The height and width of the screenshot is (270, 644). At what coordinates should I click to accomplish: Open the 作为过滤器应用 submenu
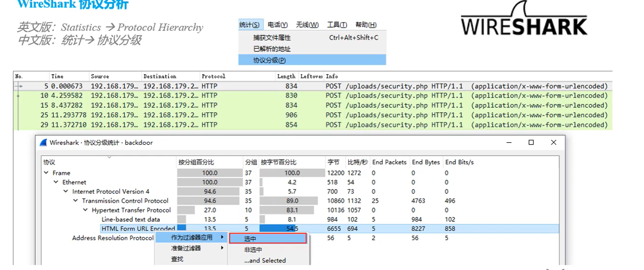point(191,237)
